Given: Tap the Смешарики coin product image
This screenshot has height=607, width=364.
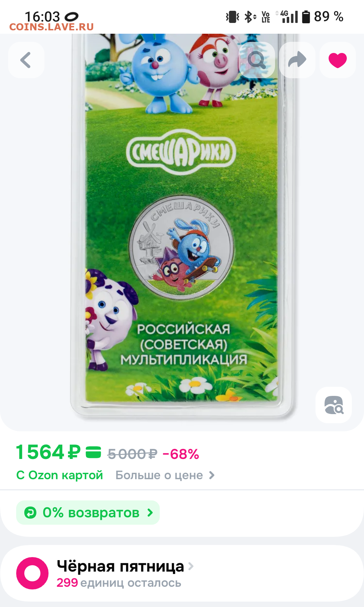Looking at the screenshot, I should click(x=182, y=226).
